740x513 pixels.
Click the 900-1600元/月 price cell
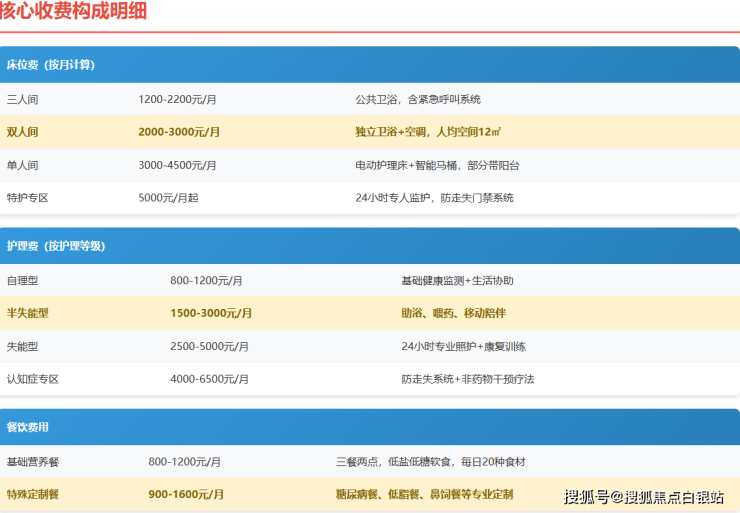186,495
